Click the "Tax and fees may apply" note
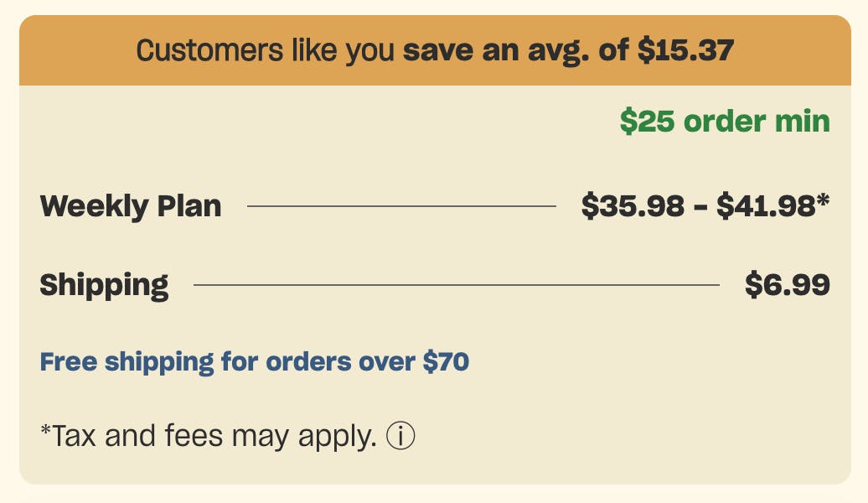Image resolution: width=868 pixels, height=503 pixels. [x=209, y=436]
